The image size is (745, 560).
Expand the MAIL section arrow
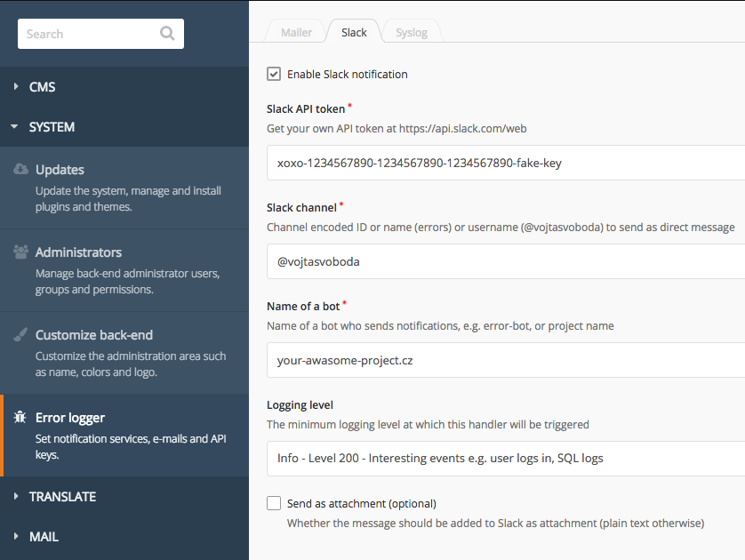pos(16,536)
